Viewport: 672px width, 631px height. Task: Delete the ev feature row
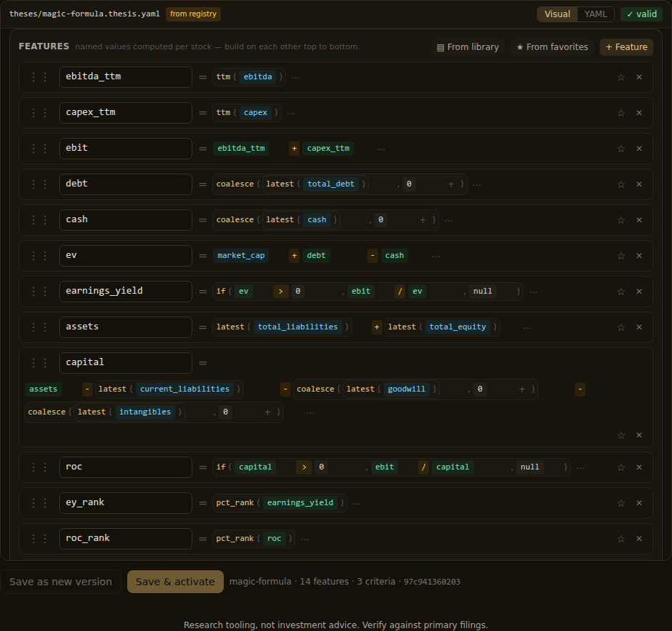639,256
